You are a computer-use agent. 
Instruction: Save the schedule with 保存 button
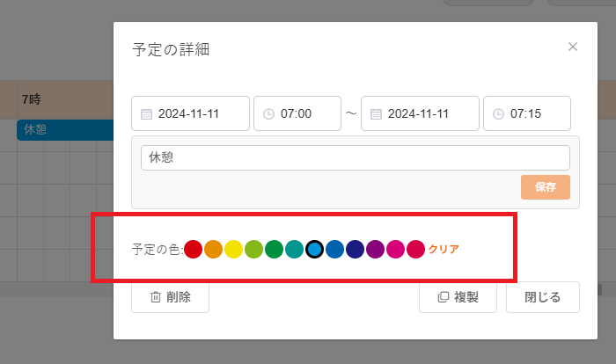pyautogui.click(x=545, y=187)
